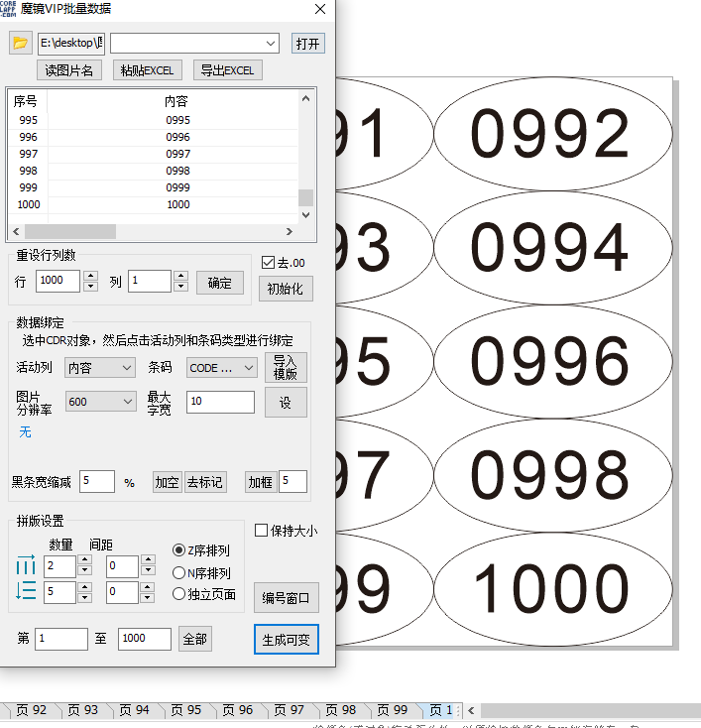Click the 打开 button
The image size is (701, 728).
click(307, 44)
